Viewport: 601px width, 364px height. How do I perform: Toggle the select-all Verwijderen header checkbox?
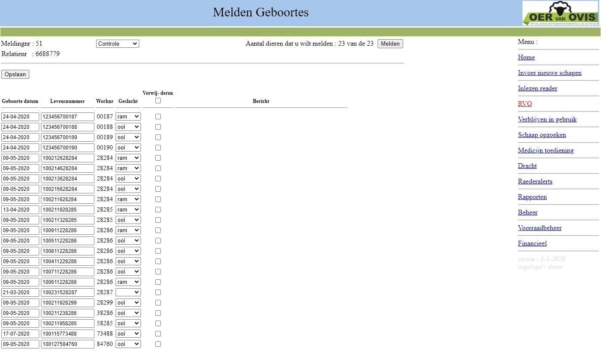click(x=158, y=101)
